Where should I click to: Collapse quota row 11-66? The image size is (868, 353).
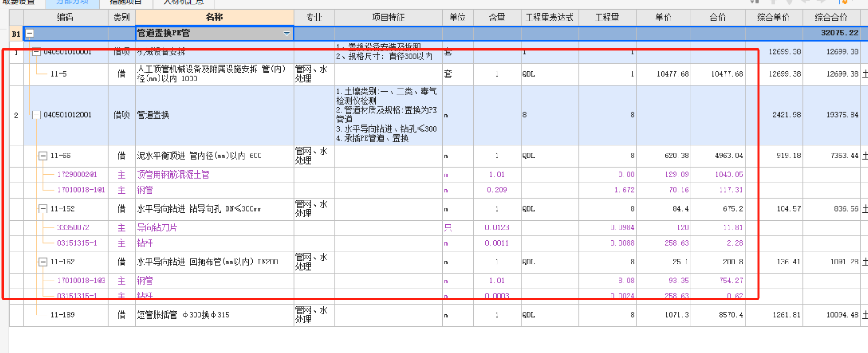pyautogui.click(x=43, y=156)
